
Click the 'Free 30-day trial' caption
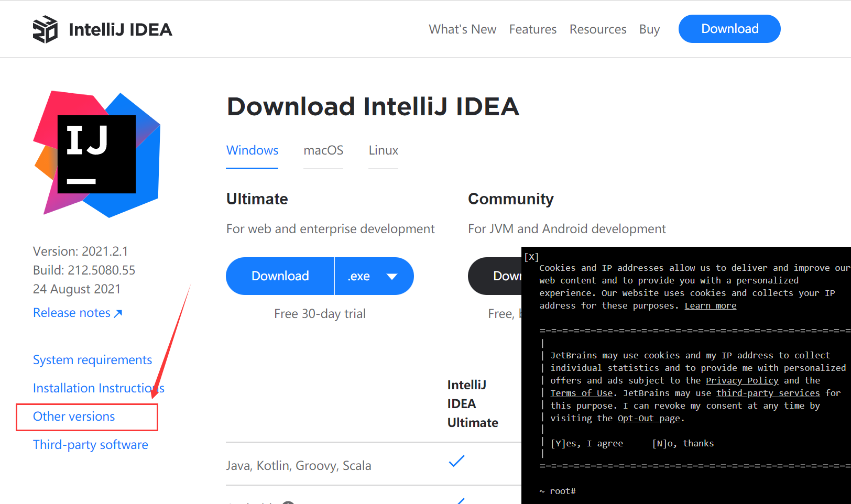[x=320, y=314]
